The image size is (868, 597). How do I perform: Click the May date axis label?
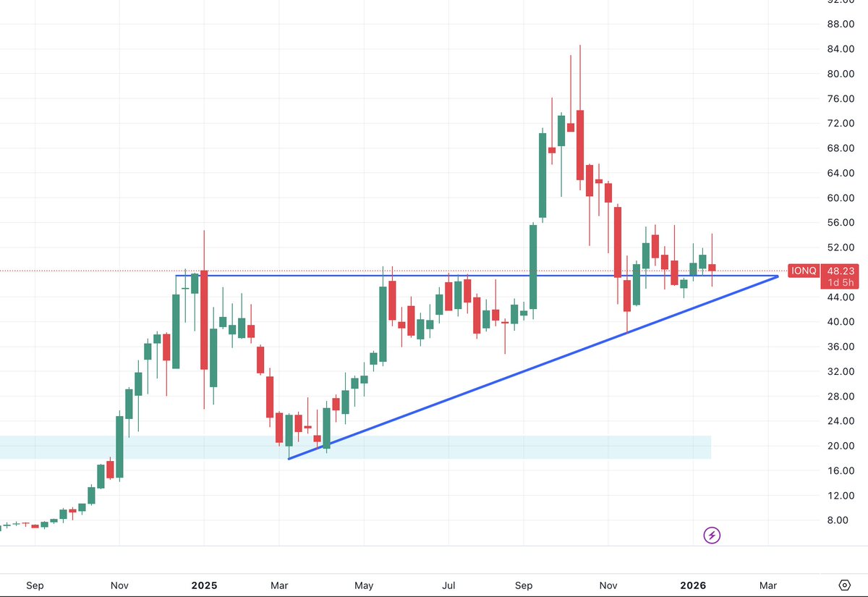tap(364, 585)
